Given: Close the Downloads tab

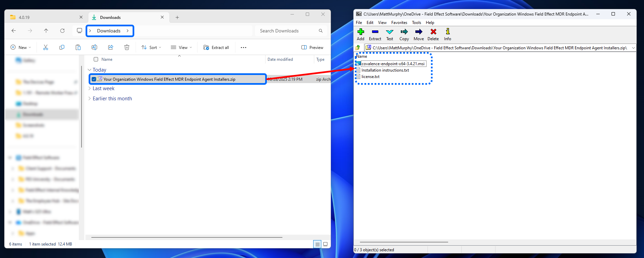Looking at the screenshot, I should (162, 17).
